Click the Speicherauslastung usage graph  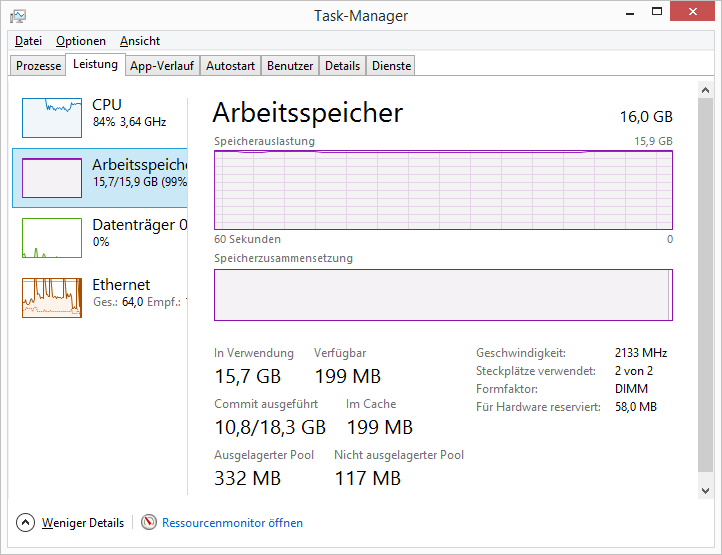pyautogui.click(x=443, y=190)
